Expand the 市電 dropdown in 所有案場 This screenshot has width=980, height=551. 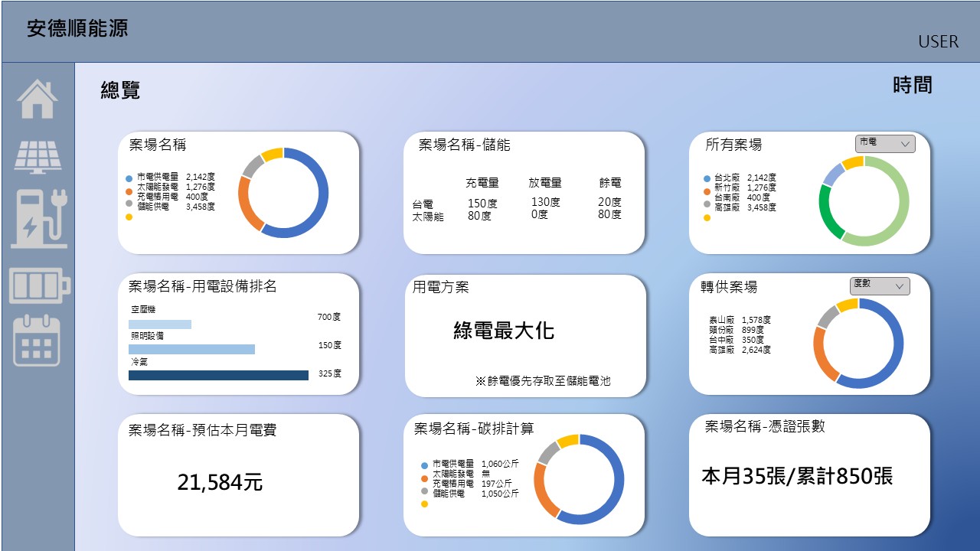(884, 144)
